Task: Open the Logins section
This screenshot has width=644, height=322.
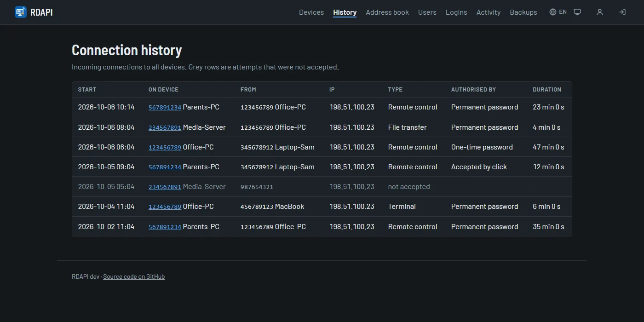Action: [x=456, y=12]
